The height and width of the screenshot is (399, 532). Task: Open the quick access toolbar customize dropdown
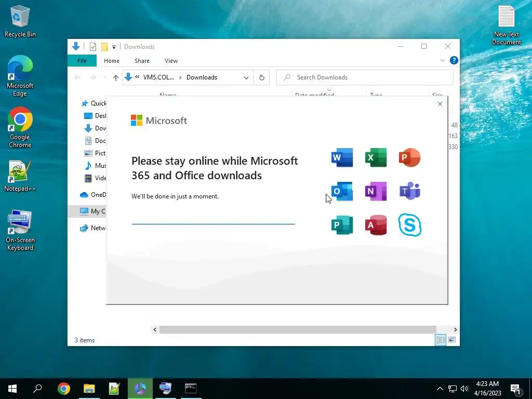point(114,47)
